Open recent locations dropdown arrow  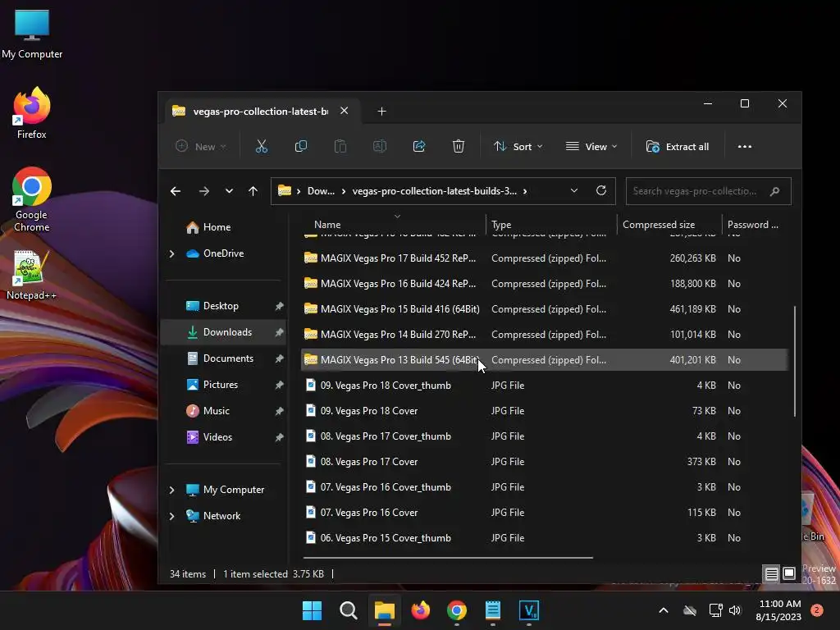pyautogui.click(x=229, y=191)
